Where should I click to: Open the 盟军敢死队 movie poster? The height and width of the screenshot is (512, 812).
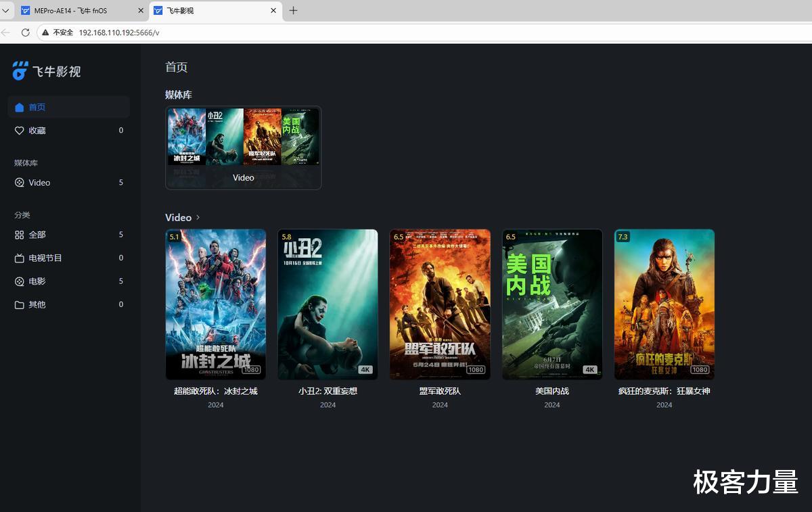tap(440, 304)
